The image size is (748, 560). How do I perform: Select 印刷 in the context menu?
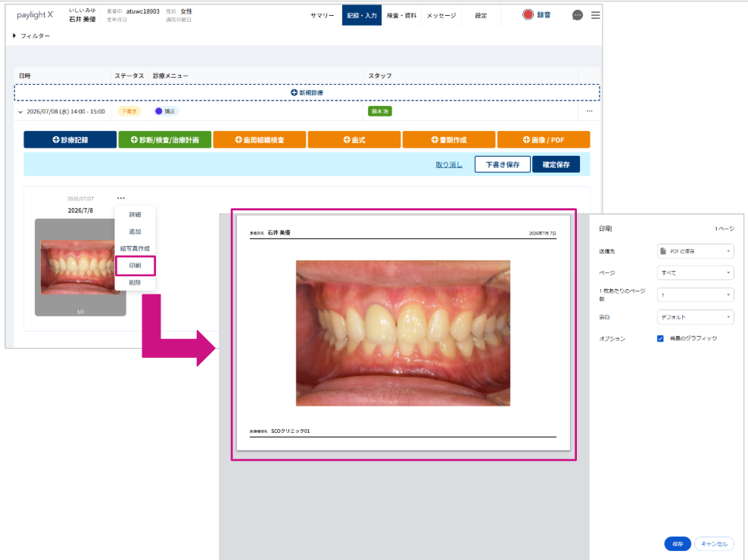click(135, 266)
